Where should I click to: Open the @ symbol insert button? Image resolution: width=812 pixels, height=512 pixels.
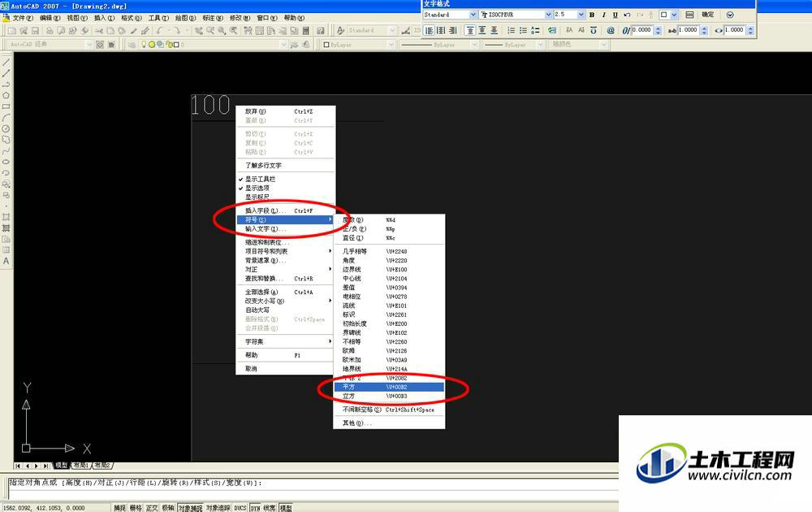(611, 31)
